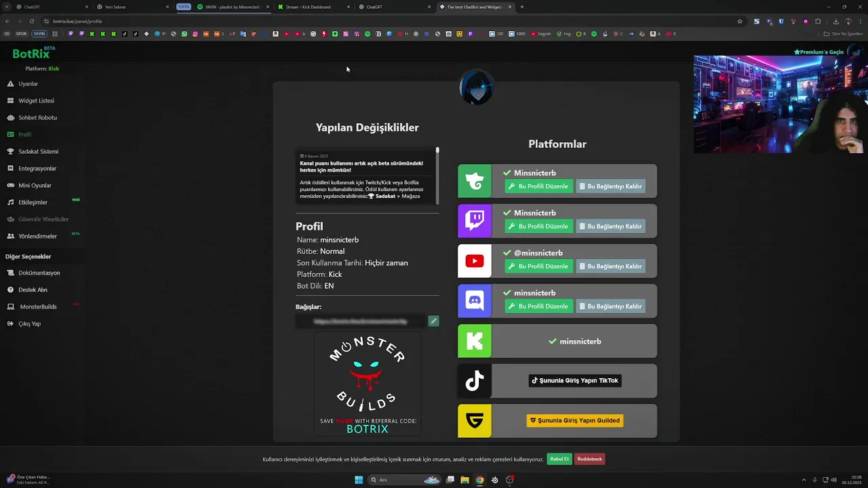Click Bu Profili Düzenle for Discord
Viewport: 868px width, 488px height.
538,306
